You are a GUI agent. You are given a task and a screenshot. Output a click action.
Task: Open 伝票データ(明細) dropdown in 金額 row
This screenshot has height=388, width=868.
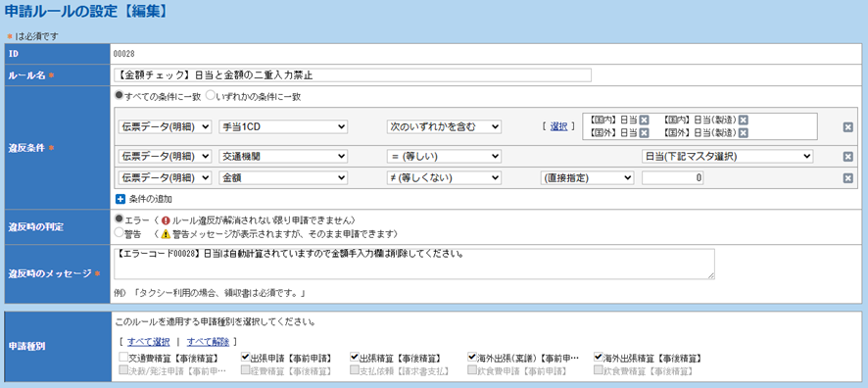pyautogui.click(x=165, y=177)
